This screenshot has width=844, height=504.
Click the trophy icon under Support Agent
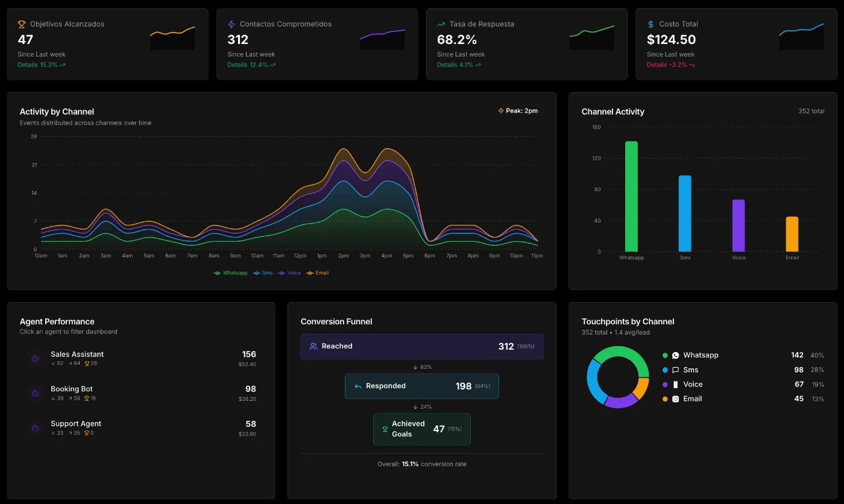pos(87,433)
